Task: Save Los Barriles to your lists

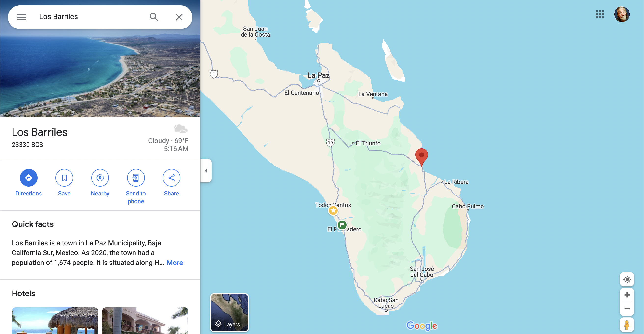Action: (64, 178)
